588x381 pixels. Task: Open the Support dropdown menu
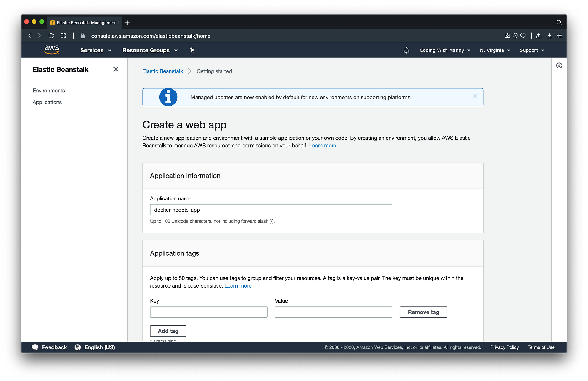point(532,50)
